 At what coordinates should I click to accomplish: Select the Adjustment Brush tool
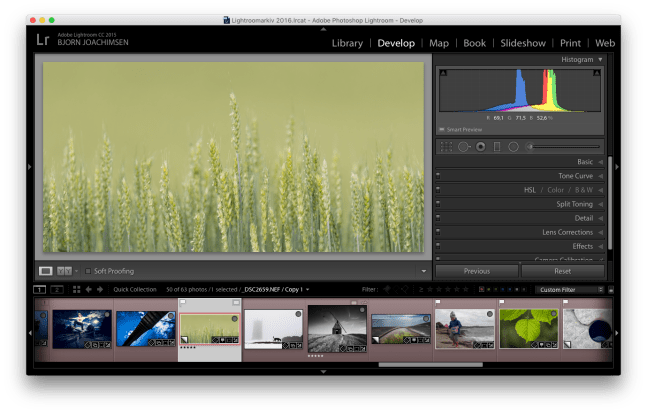coord(563,146)
